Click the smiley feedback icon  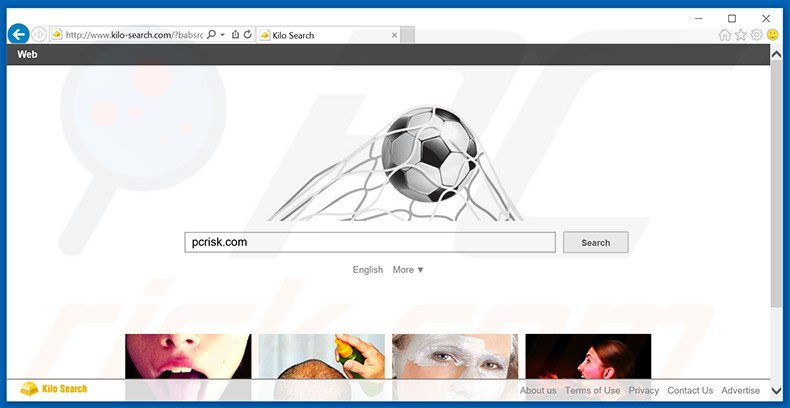(x=772, y=35)
